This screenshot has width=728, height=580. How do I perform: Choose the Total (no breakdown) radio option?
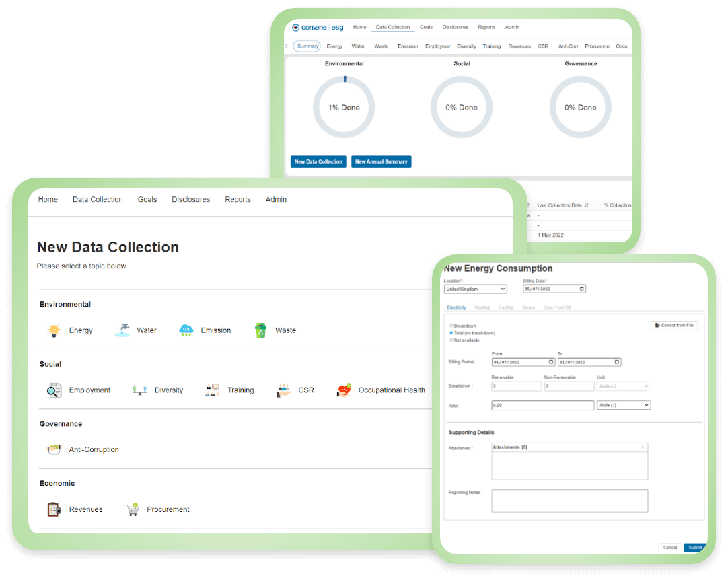coord(451,333)
